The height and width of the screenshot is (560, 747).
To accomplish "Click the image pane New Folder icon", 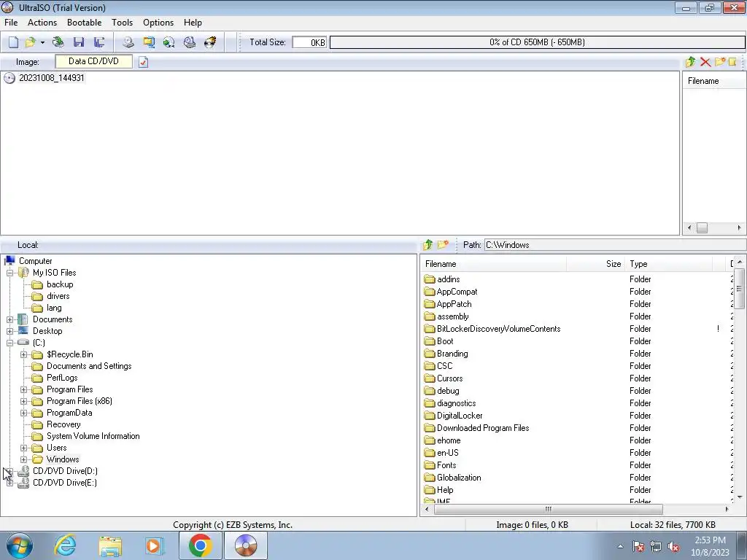I will (720, 62).
